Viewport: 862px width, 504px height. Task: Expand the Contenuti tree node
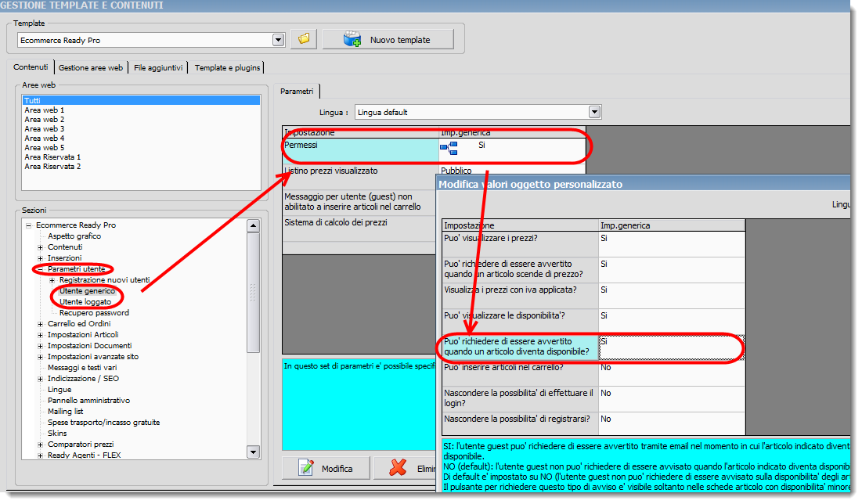pyautogui.click(x=40, y=247)
